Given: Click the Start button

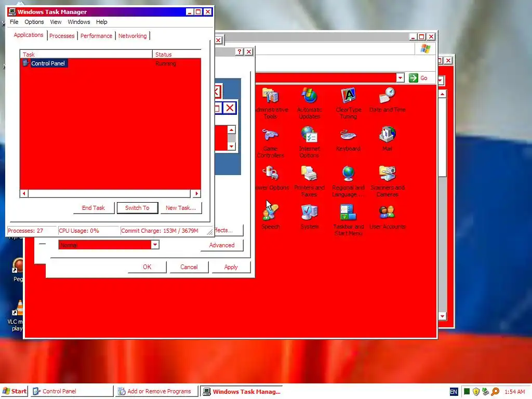Looking at the screenshot, I should [14, 391].
